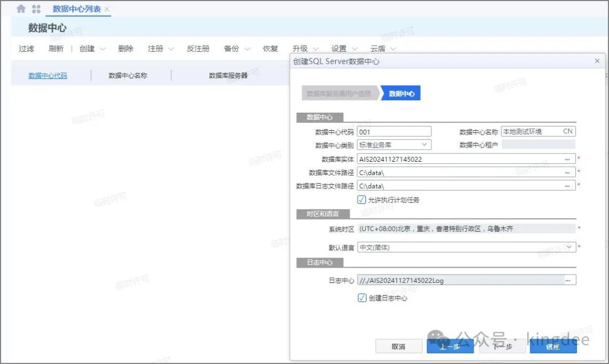Close the 数据中心列表 tab with its X

point(107,10)
